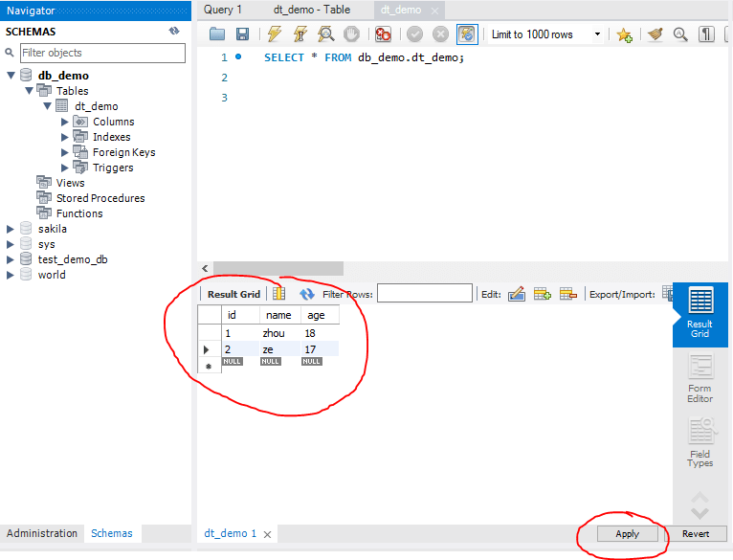Stop query execution hand icon
Viewport: 733px width, 560px height.
click(x=351, y=34)
